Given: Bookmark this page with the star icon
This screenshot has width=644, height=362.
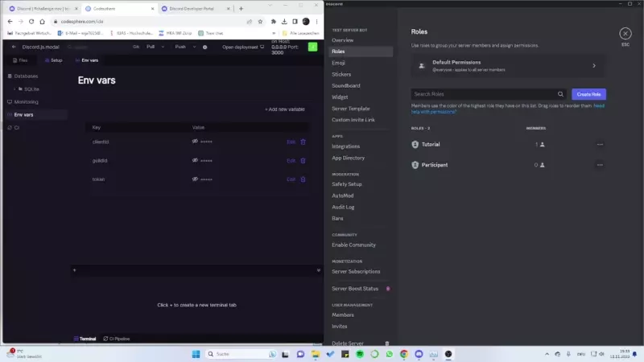Looking at the screenshot, I should (261, 22).
